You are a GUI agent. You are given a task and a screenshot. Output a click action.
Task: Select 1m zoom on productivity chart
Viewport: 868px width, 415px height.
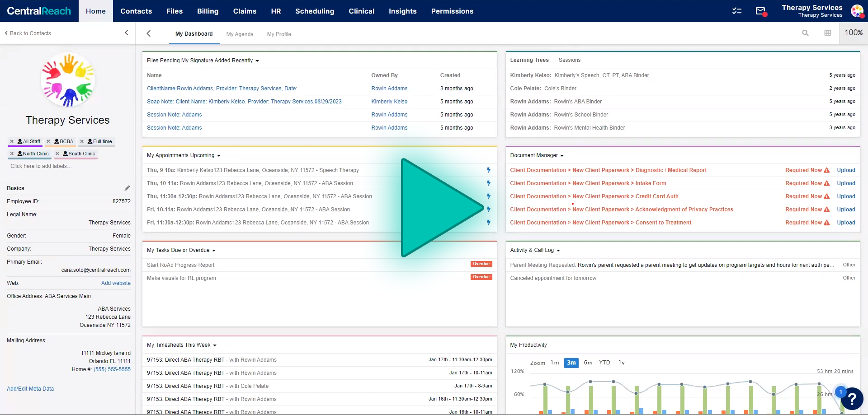point(555,363)
